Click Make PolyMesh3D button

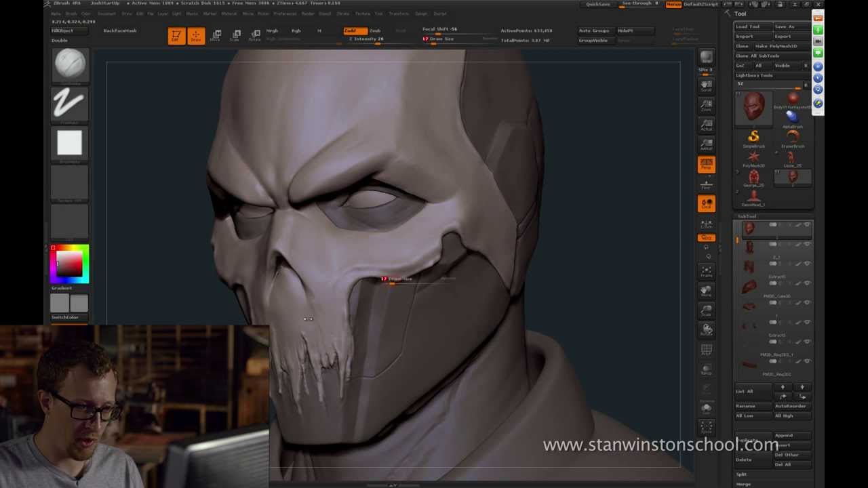pos(782,46)
